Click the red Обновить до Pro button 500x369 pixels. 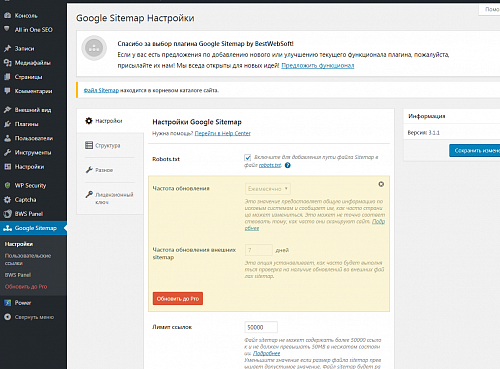coord(178,299)
